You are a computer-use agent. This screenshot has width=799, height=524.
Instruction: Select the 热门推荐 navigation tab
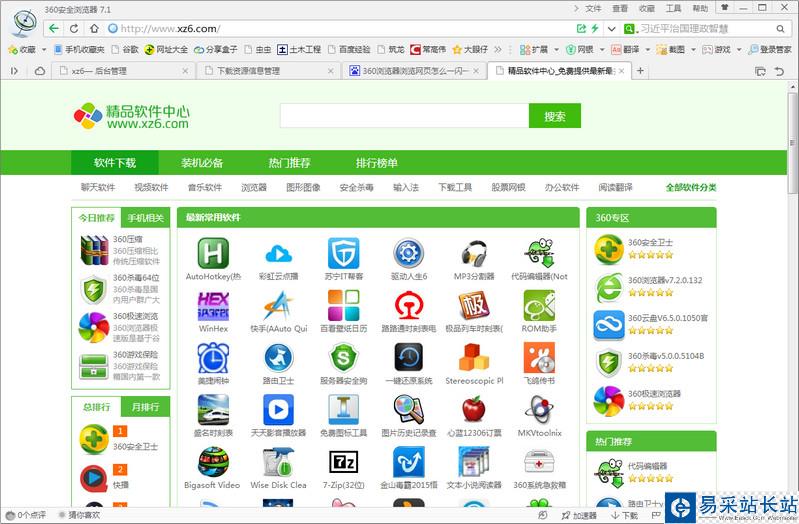tap(289, 163)
